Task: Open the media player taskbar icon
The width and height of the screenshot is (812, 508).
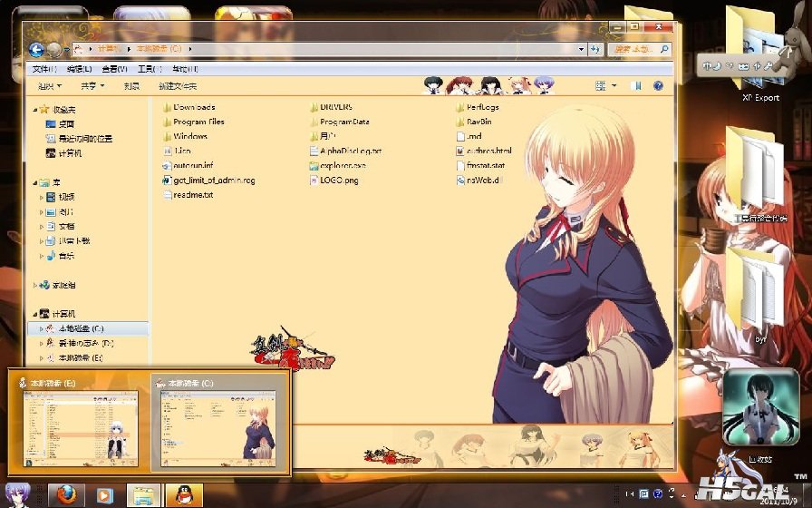Action: [x=104, y=495]
